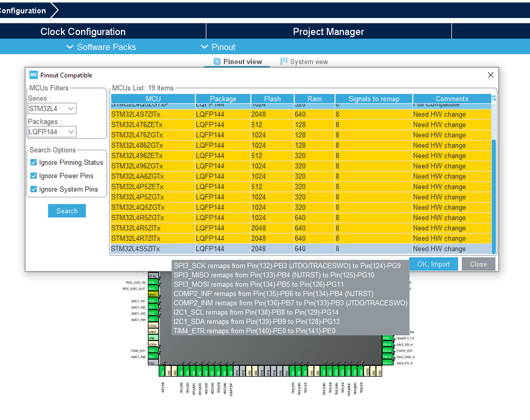Viewport: 530px width, 420px height.
Task: Open the Series dropdown showing STM32L4
Action: tap(52, 109)
